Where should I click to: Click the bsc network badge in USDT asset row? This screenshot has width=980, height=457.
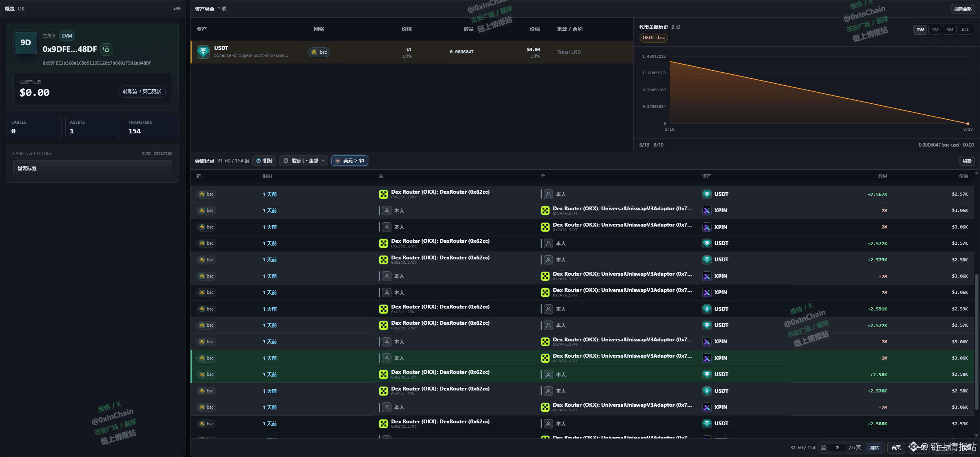pyautogui.click(x=319, y=52)
